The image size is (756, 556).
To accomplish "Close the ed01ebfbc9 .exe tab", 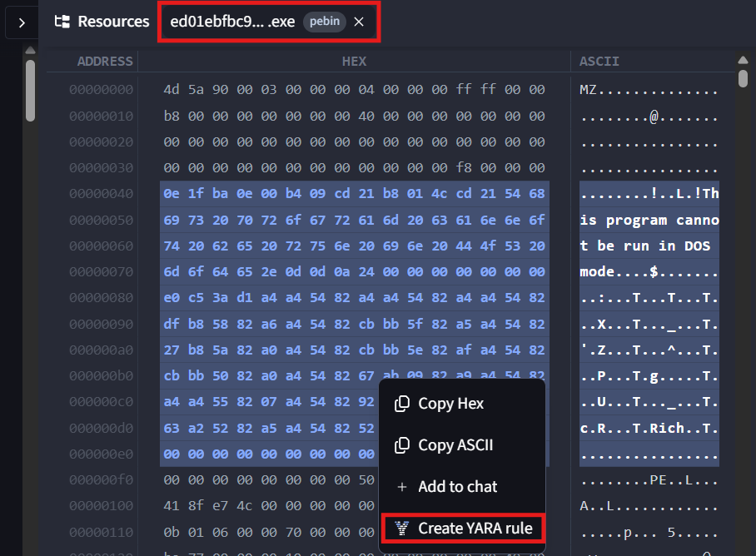I will [x=359, y=22].
